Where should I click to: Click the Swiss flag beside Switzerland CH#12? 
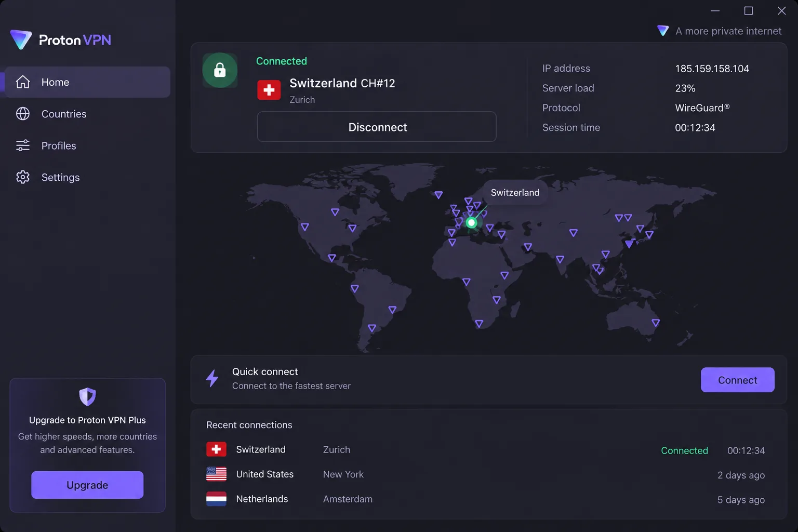[x=269, y=90]
